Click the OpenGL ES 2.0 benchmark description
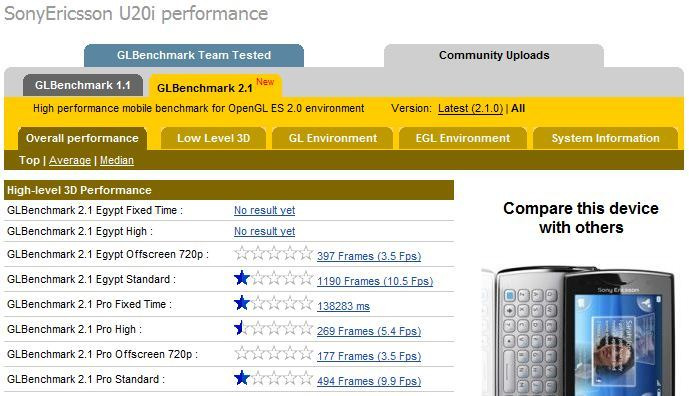The height and width of the screenshot is (396, 689). [199, 109]
